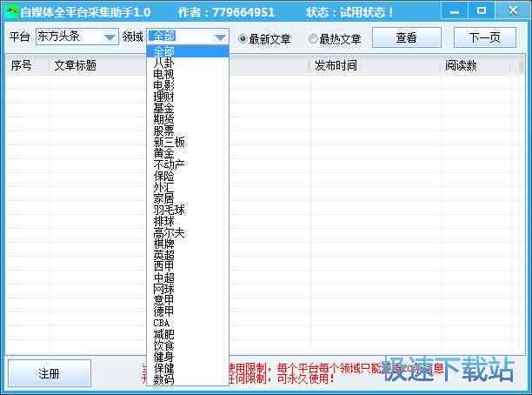Screen dimensions: 532x395
Task: Choose 理财 in the dropdown list
Action: (188, 97)
